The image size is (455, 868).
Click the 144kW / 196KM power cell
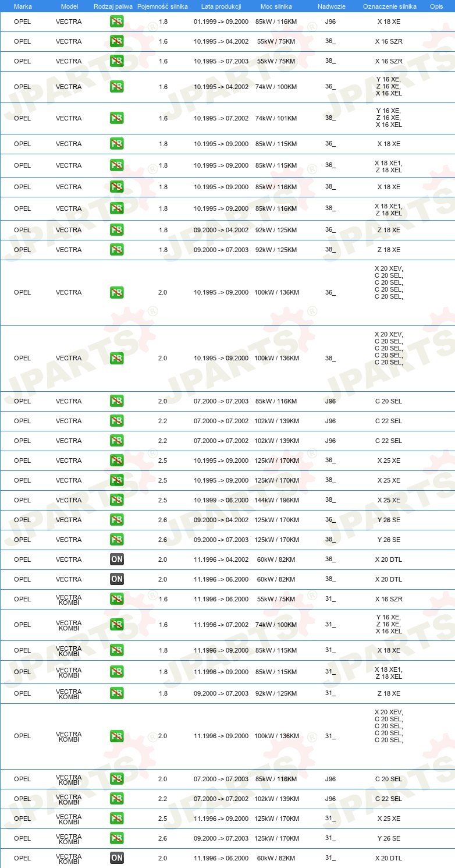(x=276, y=500)
